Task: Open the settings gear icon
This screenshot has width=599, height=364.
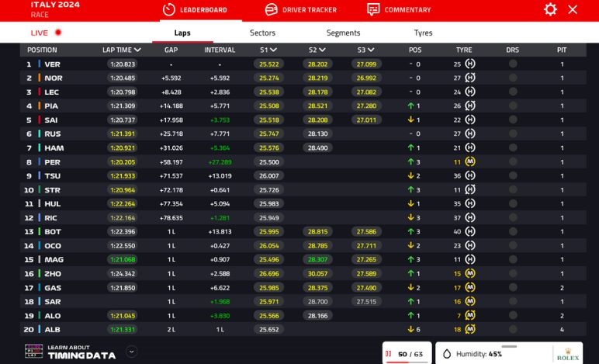Action: point(550,9)
